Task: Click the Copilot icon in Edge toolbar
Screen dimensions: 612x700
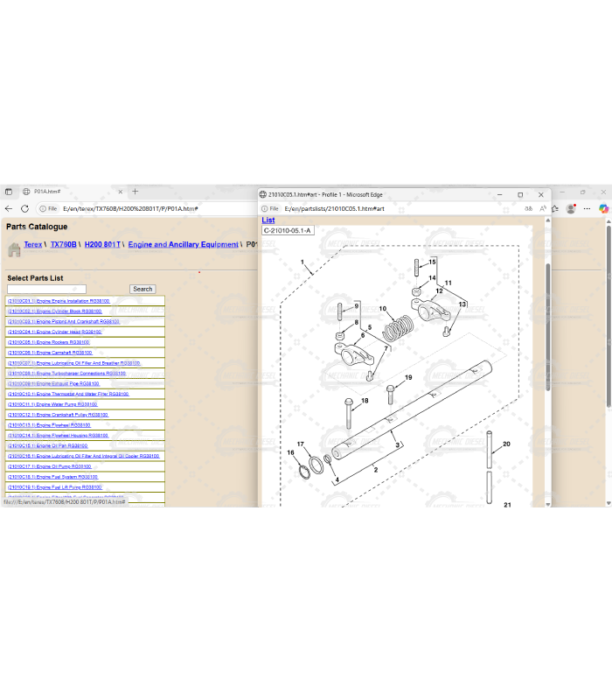Action: (x=602, y=209)
